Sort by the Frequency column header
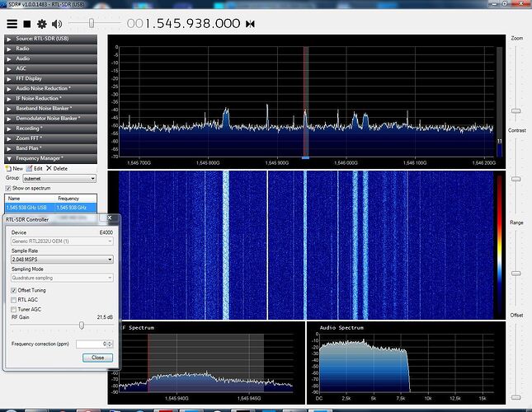532x412 pixels. pos(76,199)
